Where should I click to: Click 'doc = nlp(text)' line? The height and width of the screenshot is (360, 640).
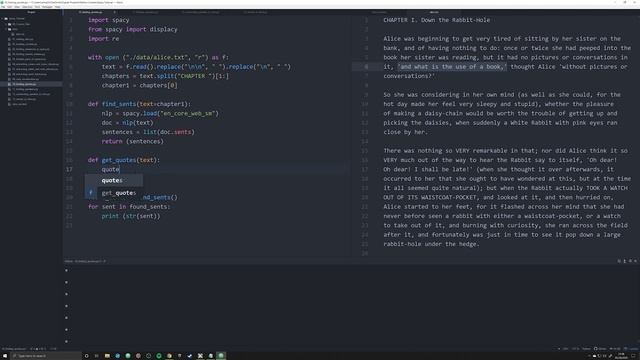pos(128,123)
